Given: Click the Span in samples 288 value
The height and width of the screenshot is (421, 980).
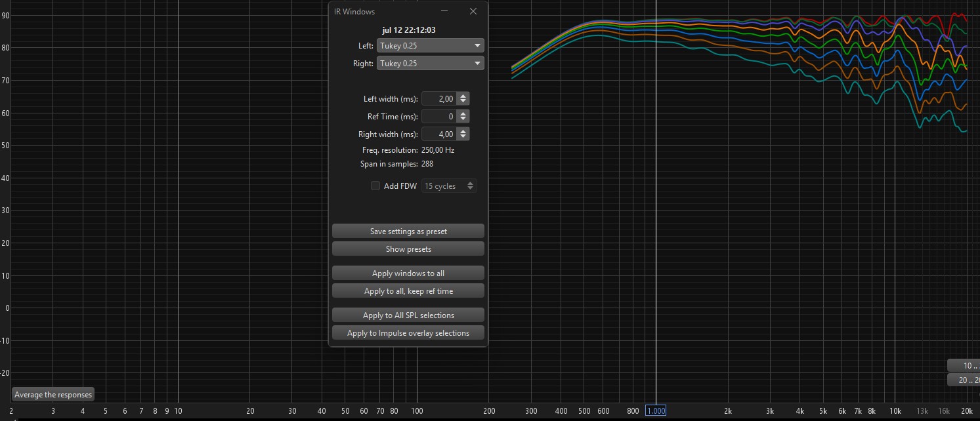Looking at the screenshot, I should click(x=427, y=164).
